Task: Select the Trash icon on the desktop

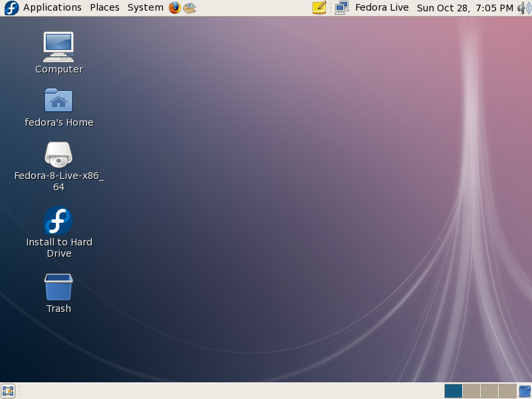Action: coord(59,287)
